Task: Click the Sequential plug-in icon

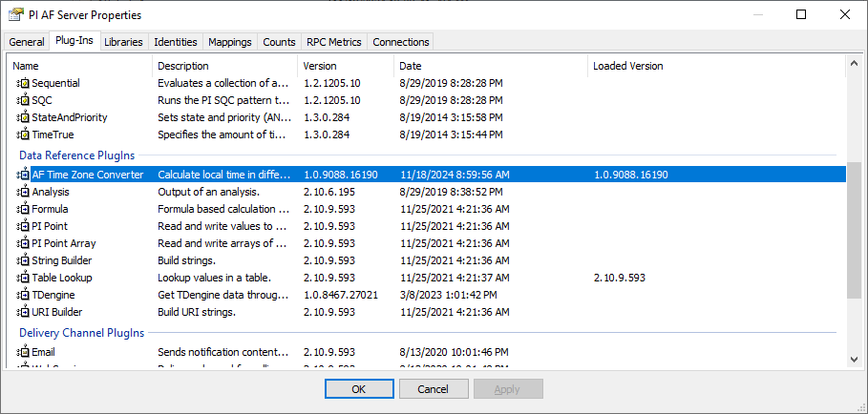Action: click(23, 83)
